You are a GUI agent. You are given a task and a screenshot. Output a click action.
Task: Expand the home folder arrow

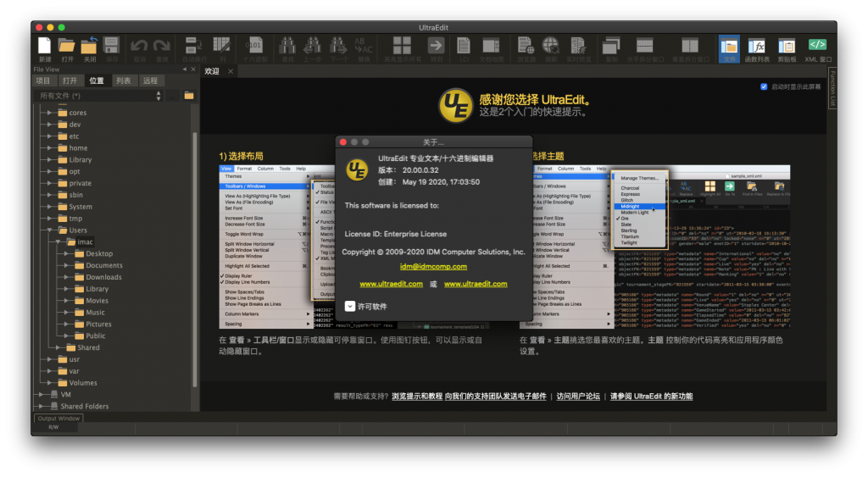49,147
